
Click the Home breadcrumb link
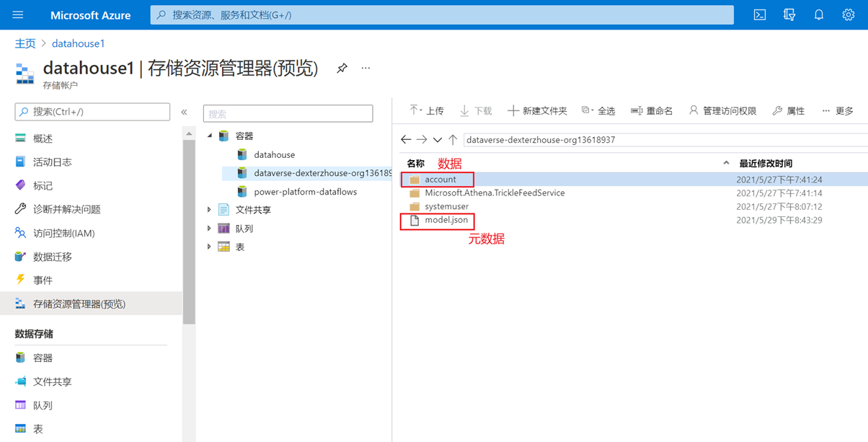click(25, 43)
